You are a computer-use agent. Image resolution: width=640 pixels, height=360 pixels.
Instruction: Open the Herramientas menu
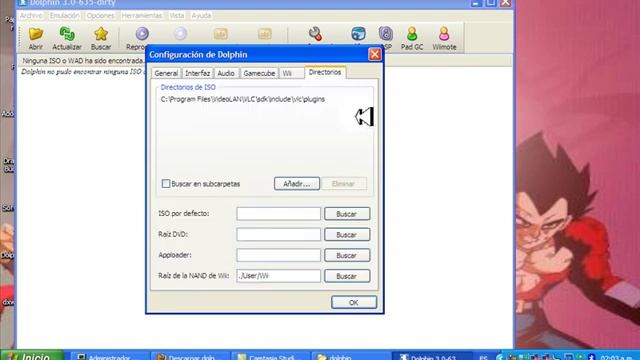(x=142, y=16)
